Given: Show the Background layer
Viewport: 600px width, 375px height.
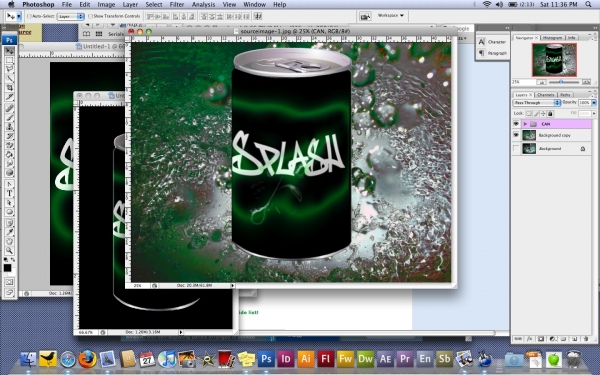Looking at the screenshot, I should pyautogui.click(x=516, y=148).
